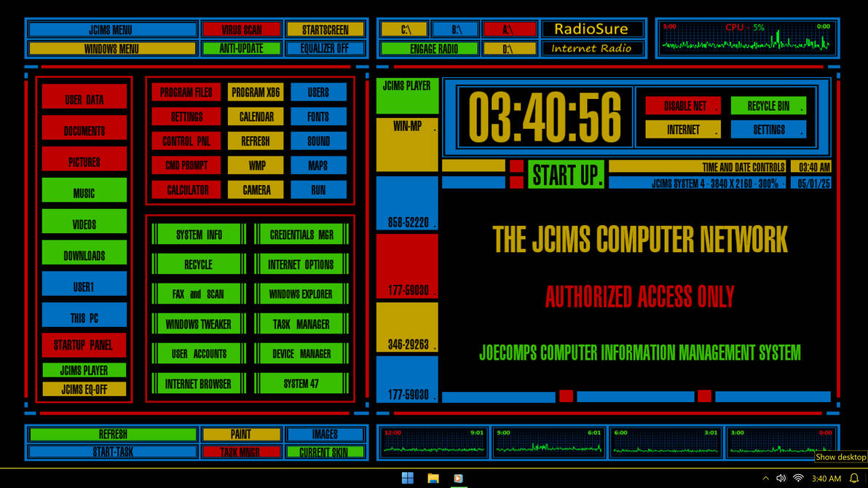Viewport: 868px width, 488px height.
Task: Open PICTURES folder
Action: tap(84, 159)
